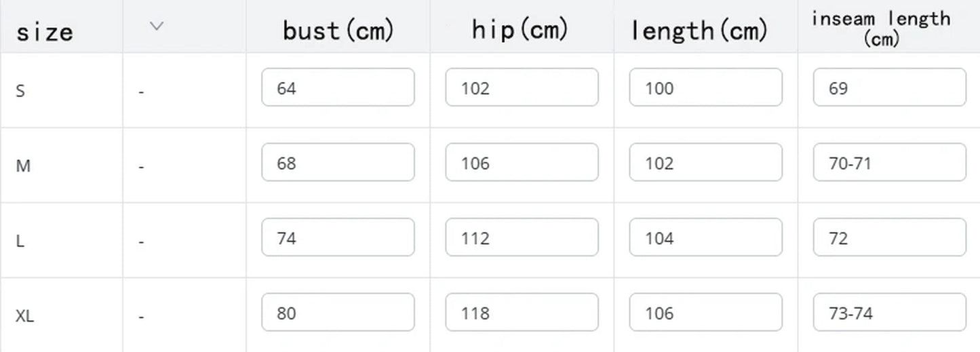Click the size S length field showing 100

click(705, 87)
